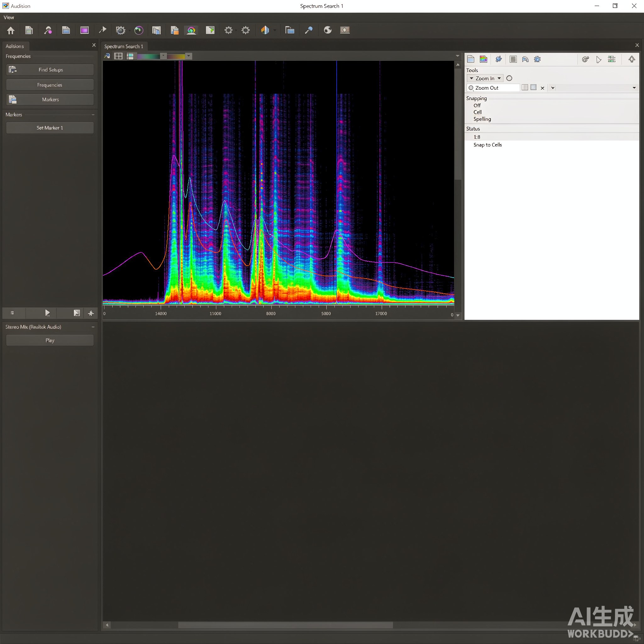The width and height of the screenshot is (644, 644).
Task: Collapse the Markers section
Action: coord(93,115)
